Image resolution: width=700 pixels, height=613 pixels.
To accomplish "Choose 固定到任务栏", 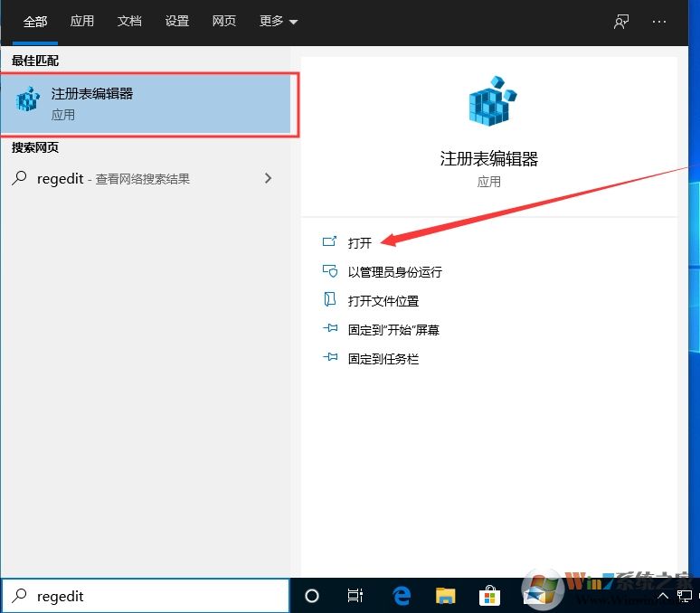I will tap(383, 359).
